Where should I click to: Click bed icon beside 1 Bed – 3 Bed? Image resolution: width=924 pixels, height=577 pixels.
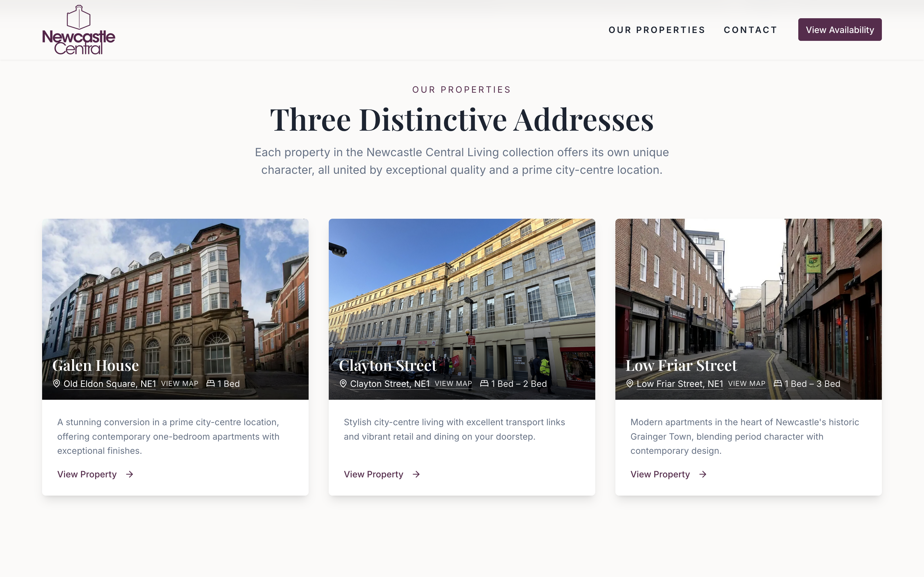coord(778,383)
